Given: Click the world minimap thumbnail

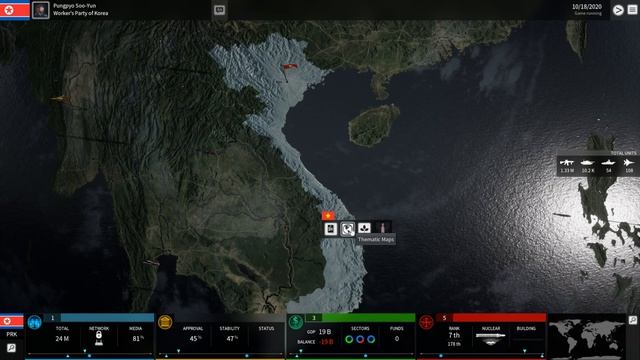Looking at the screenshot, I should click(x=587, y=337).
